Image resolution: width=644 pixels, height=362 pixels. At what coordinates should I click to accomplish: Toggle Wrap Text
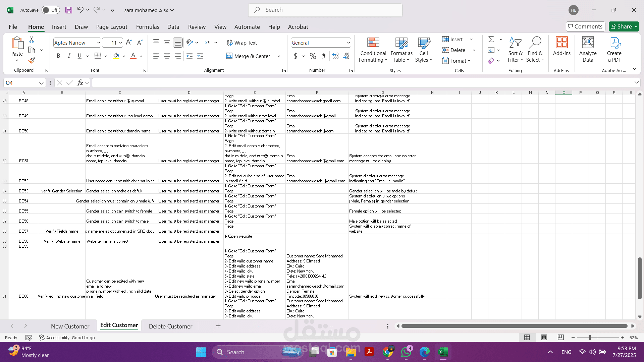pyautogui.click(x=242, y=43)
